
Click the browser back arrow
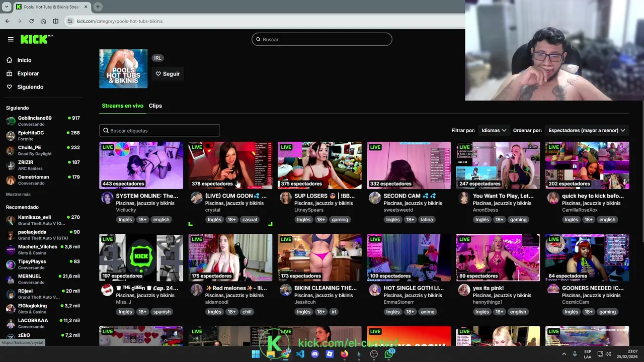pos(7,21)
